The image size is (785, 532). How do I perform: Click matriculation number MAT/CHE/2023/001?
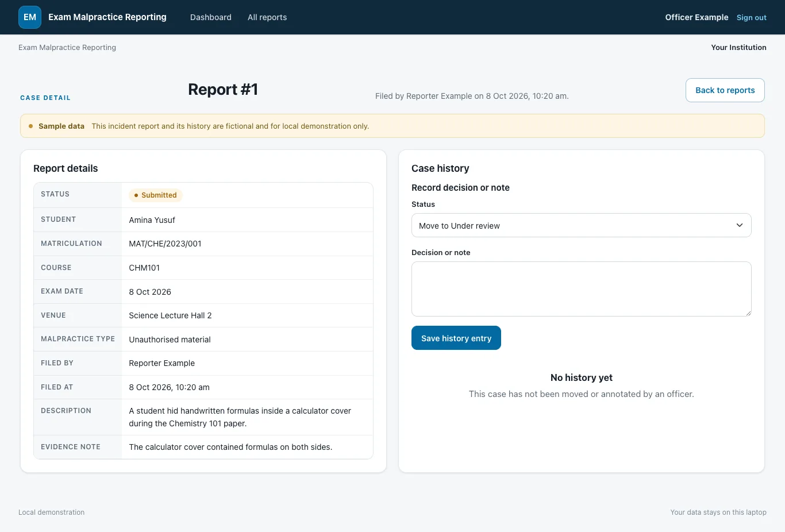(x=166, y=244)
